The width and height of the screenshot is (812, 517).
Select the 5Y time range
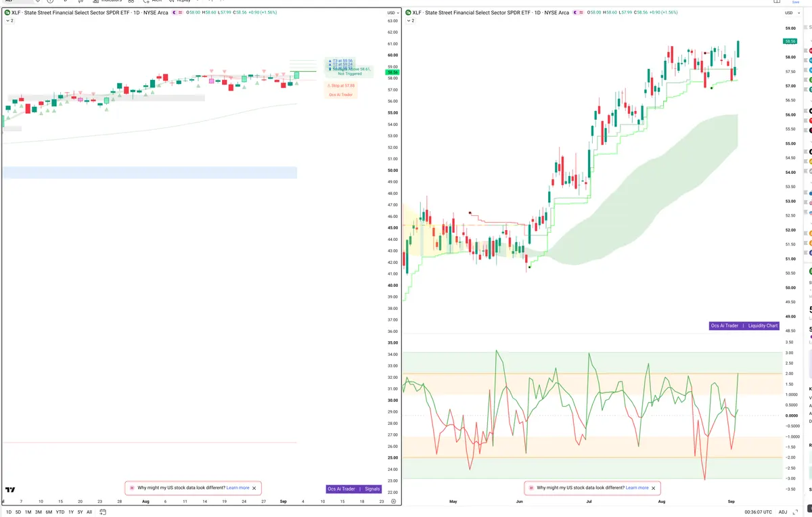(x=80, y=512)
